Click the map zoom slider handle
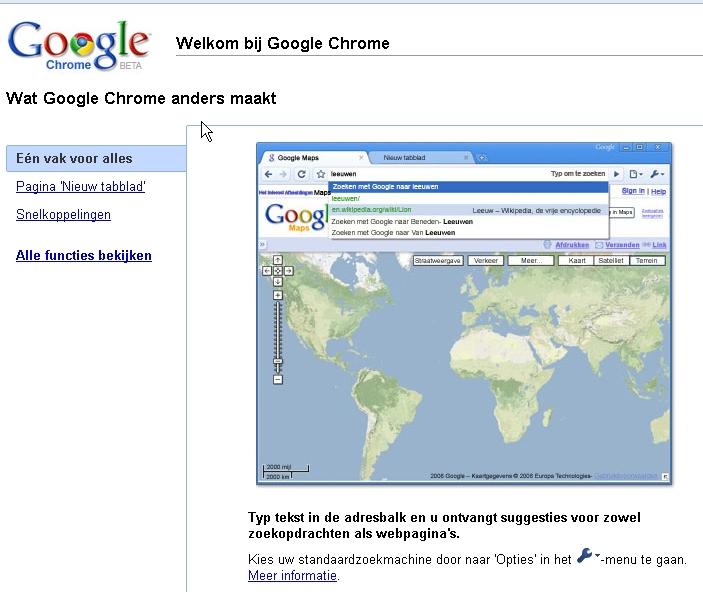Image resolution: width=703 pixels, height=592 pixels. [x=278, y=361]
